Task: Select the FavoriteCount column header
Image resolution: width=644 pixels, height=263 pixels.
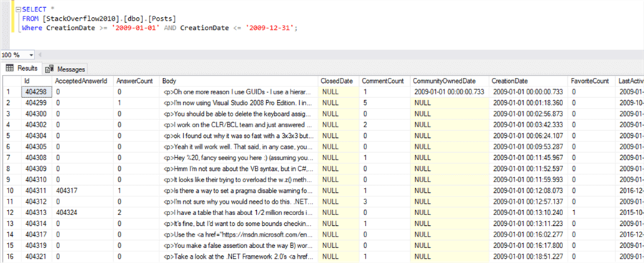Action: point(592,81)
